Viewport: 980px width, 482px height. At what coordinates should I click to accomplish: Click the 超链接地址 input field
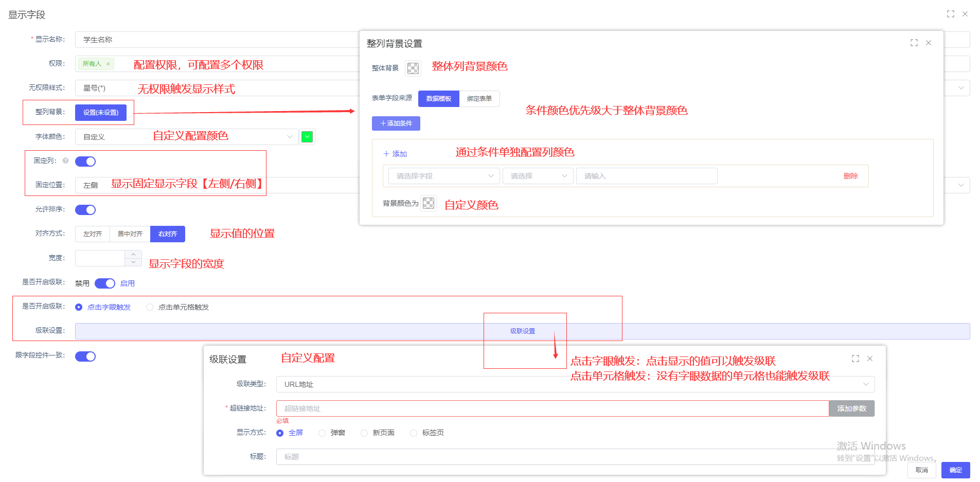pyautogui.click(x=552, y=408)
